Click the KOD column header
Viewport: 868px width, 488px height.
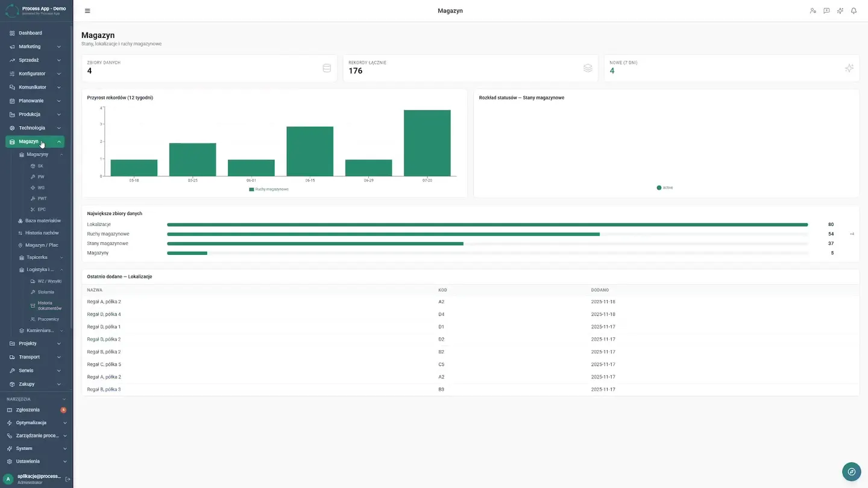coord(442,290)
